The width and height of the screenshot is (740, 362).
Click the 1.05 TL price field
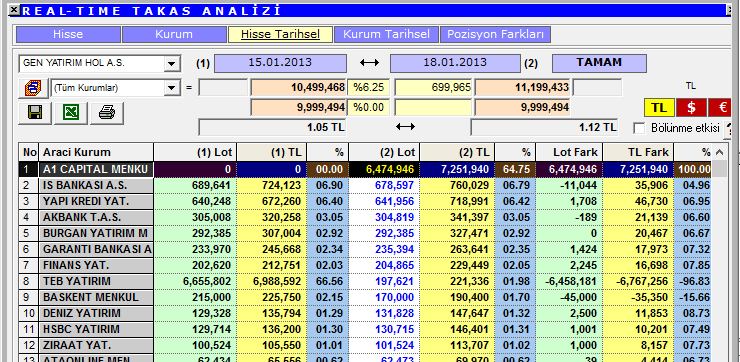click(x=273, y=127)
